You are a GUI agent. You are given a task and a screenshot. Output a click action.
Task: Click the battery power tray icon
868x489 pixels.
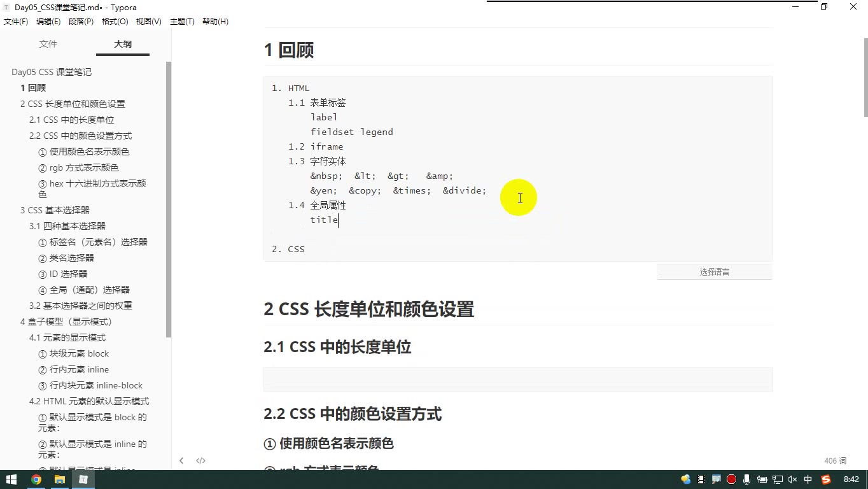click(x=762, y=479)
